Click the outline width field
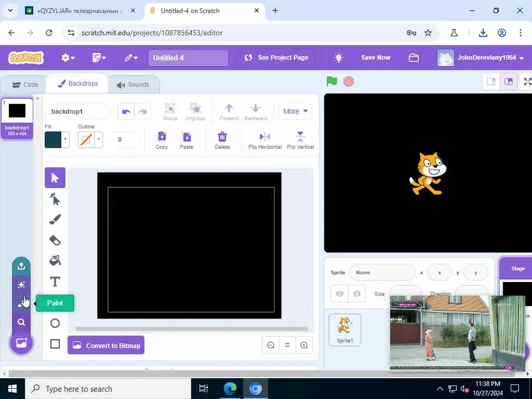532x399 pixels. click(124, 139)
